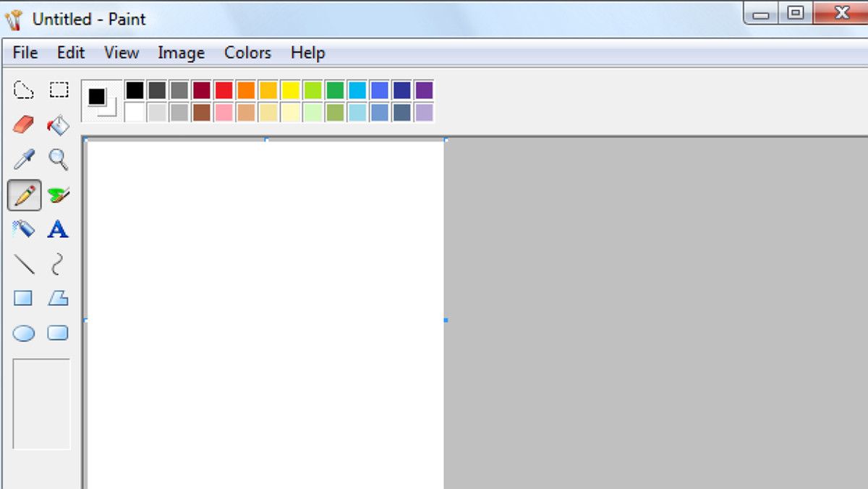The height and width of the screenshot is (489, 868).
Task: Select the Rounded Rectangle tool
Action: point(58,333)
